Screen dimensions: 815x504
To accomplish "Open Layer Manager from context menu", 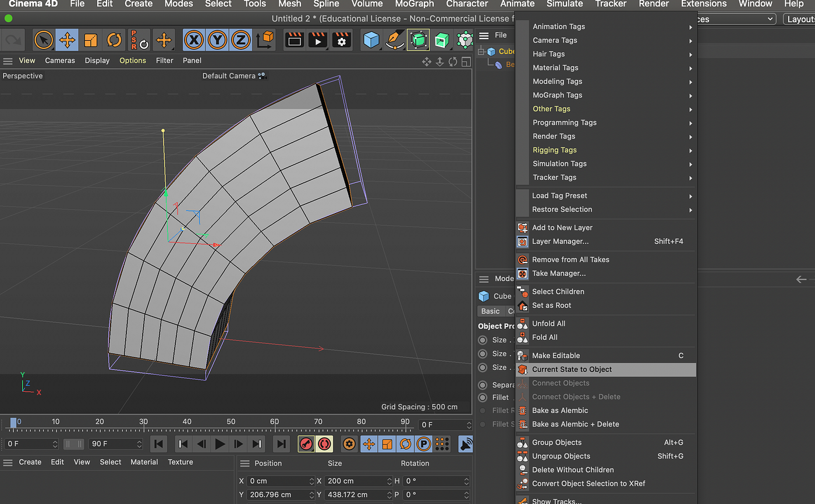I will tap(606, 242).
